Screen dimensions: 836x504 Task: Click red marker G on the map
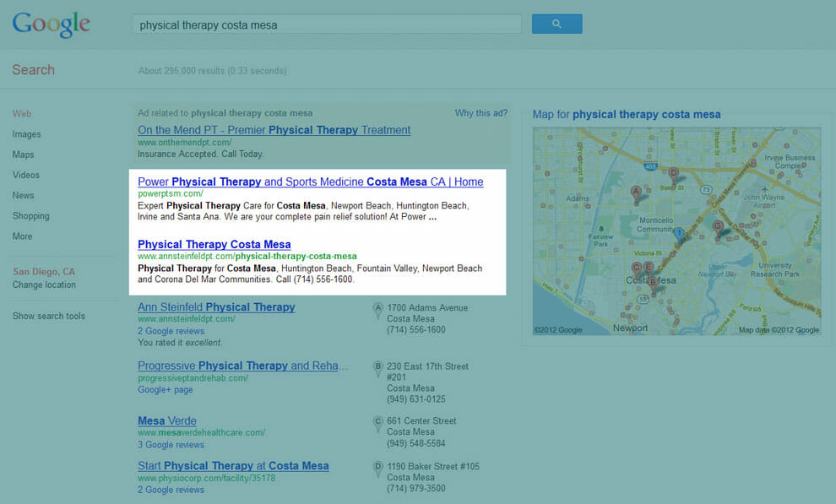pyautogui.click(x=718, y=229)
